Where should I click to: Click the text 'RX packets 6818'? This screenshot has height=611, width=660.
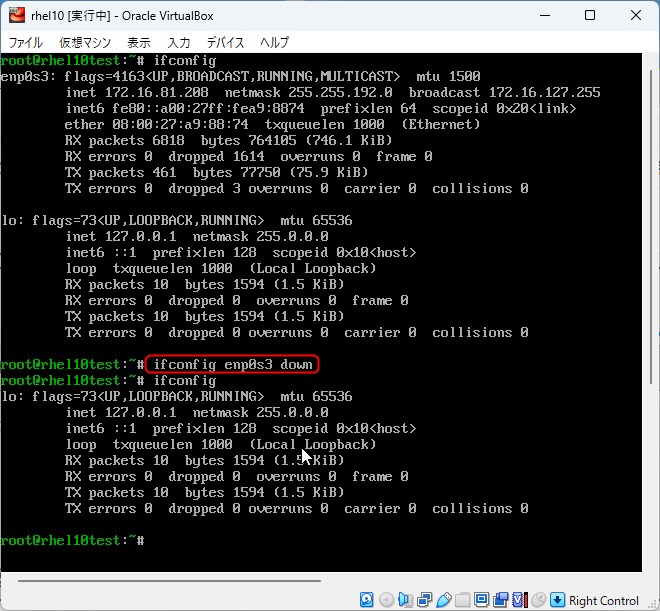click(125, 141)
